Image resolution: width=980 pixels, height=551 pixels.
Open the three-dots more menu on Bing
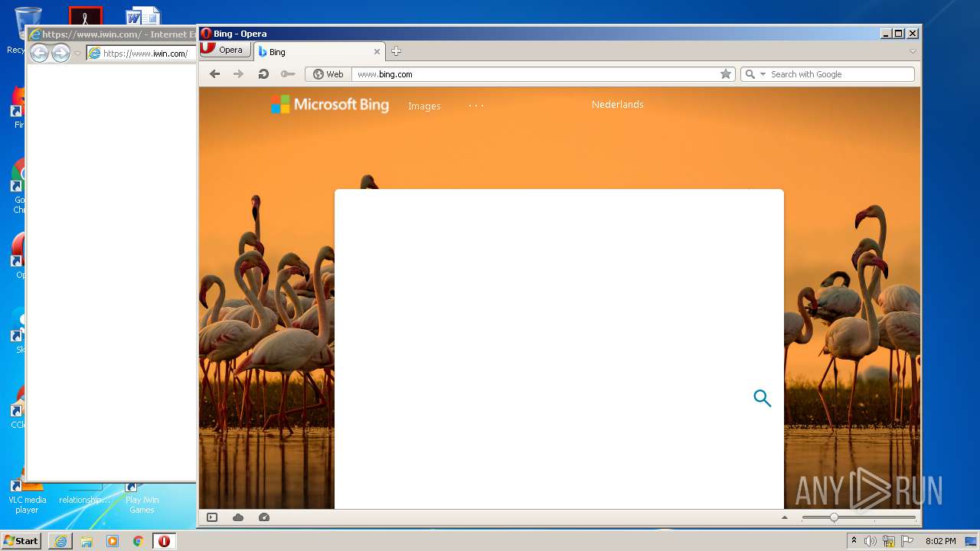tap(476, 106)
